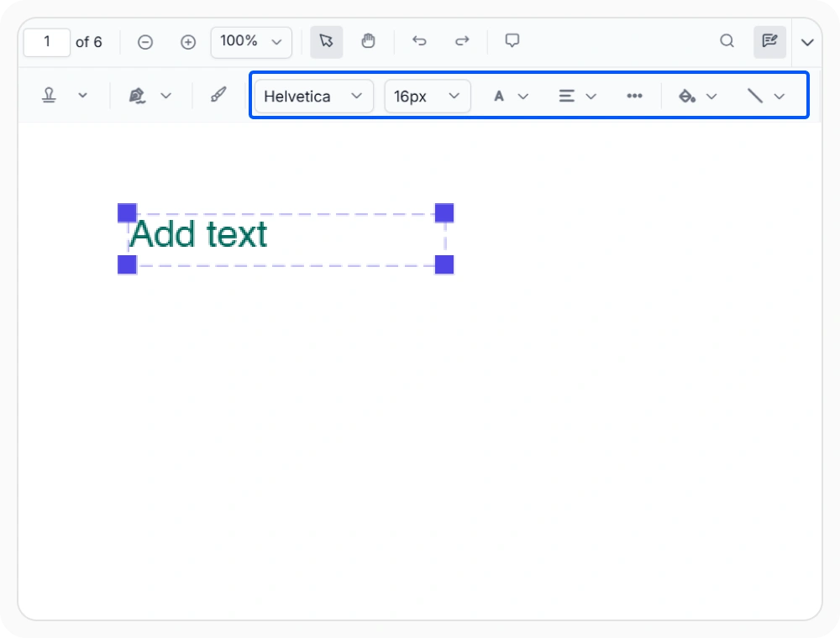This screenshot has width=840, height=638.
Task: Click the bottom-left resize handle of text box
Action: point(127,264)
